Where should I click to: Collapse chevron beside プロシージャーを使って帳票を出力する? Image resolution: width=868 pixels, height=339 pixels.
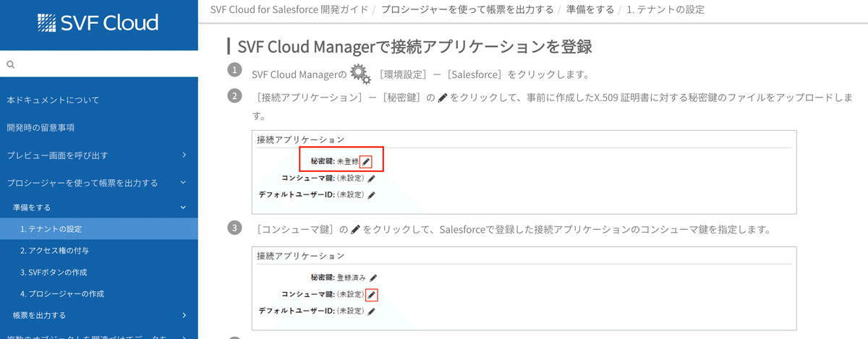(184, 183)
